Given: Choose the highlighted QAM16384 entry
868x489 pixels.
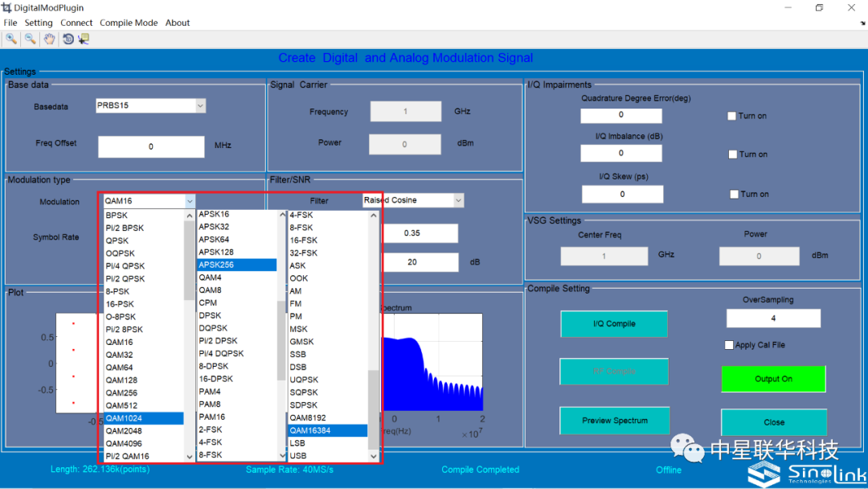Looking at the screenshot, I should 328,430.
